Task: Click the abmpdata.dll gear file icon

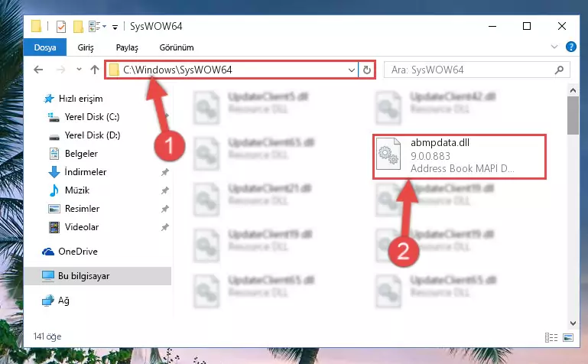Action: click(388, 154)
